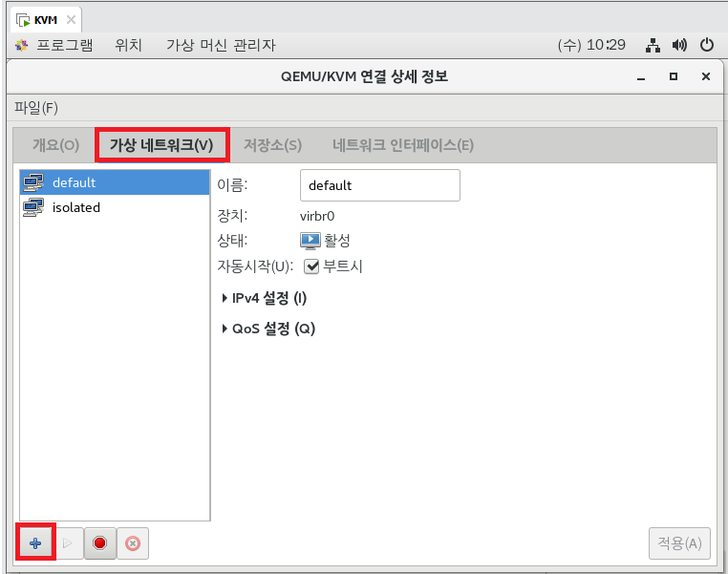728x574 pixels.
Task: Click the 상태: label
Action: click(x=232, y=241)
